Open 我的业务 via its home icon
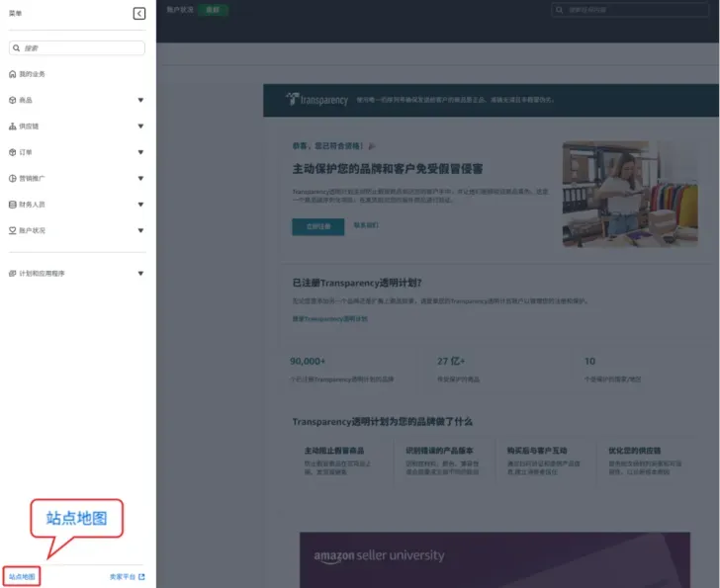 13,74
